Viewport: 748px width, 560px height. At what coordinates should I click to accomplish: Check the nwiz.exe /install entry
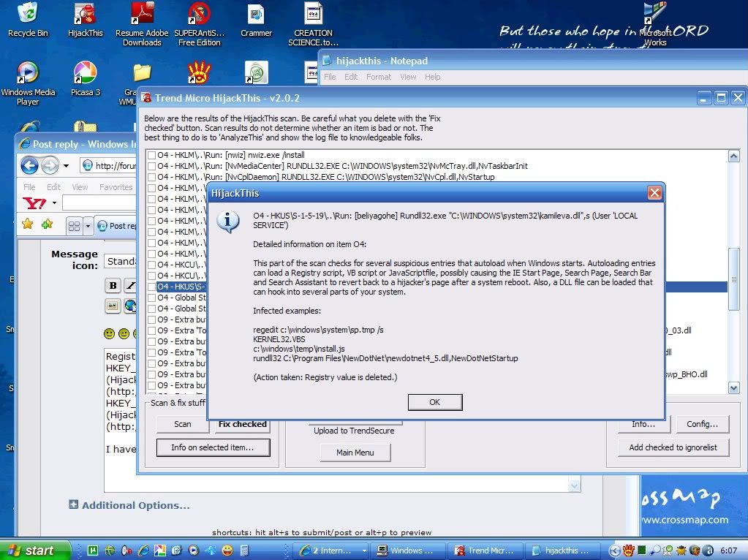(x=151, y=155)
